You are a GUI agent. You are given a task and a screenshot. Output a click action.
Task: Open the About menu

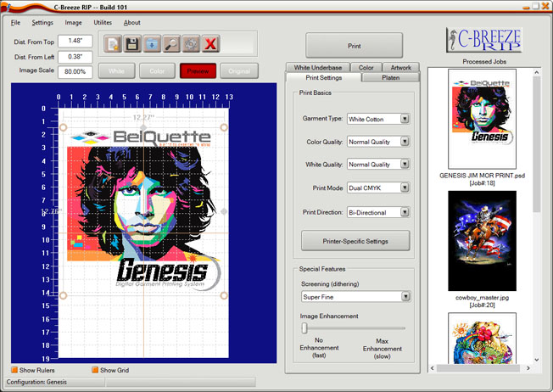(132, 23)
